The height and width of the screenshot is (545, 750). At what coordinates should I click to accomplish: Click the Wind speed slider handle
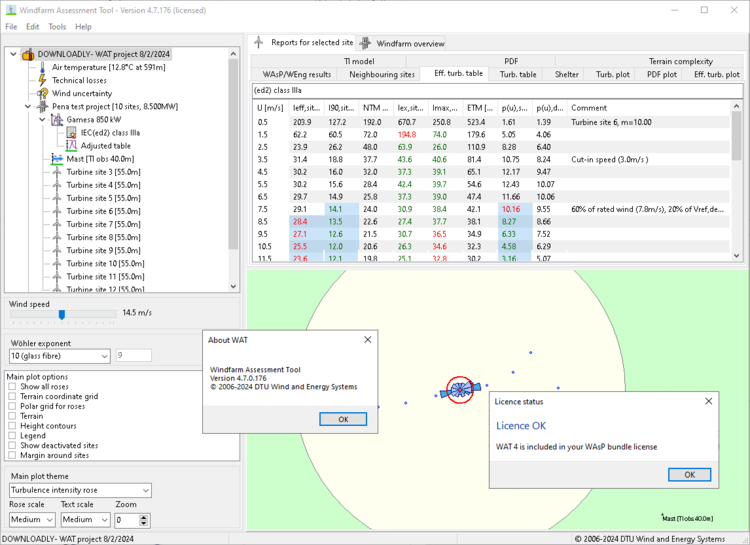click(62, 313)
